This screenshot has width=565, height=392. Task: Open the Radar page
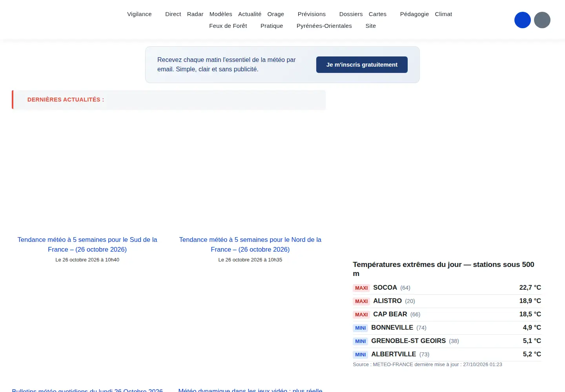point(195,14)
